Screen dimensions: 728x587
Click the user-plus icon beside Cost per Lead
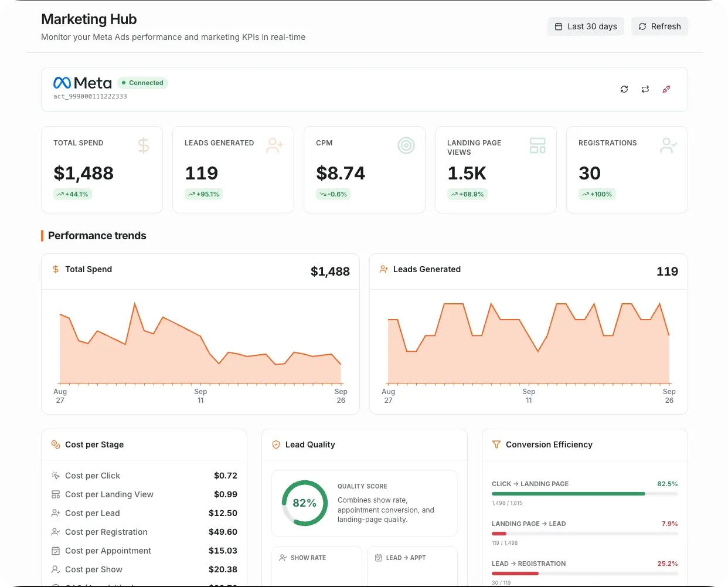[x=56, y=513]
